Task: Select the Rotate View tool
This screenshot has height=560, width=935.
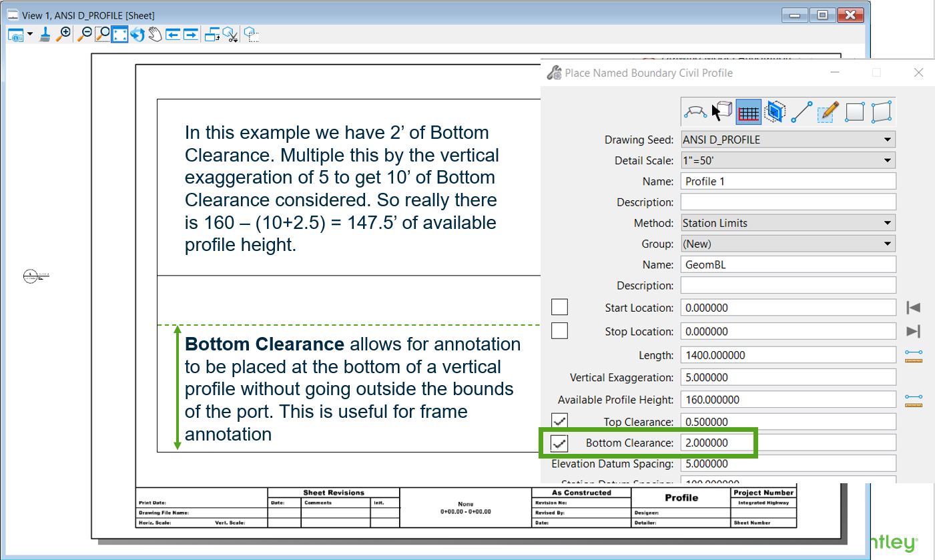Action: [137, 35]
